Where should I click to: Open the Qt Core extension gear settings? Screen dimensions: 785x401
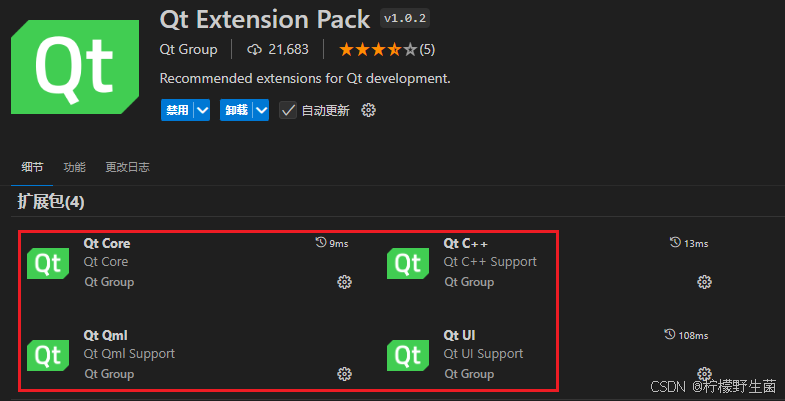click(x=345, y=282)
